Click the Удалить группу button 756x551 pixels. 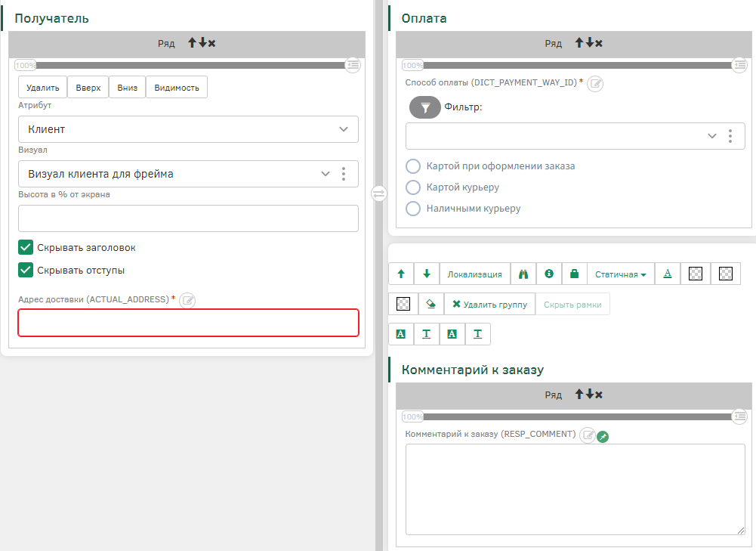point(489,304)
